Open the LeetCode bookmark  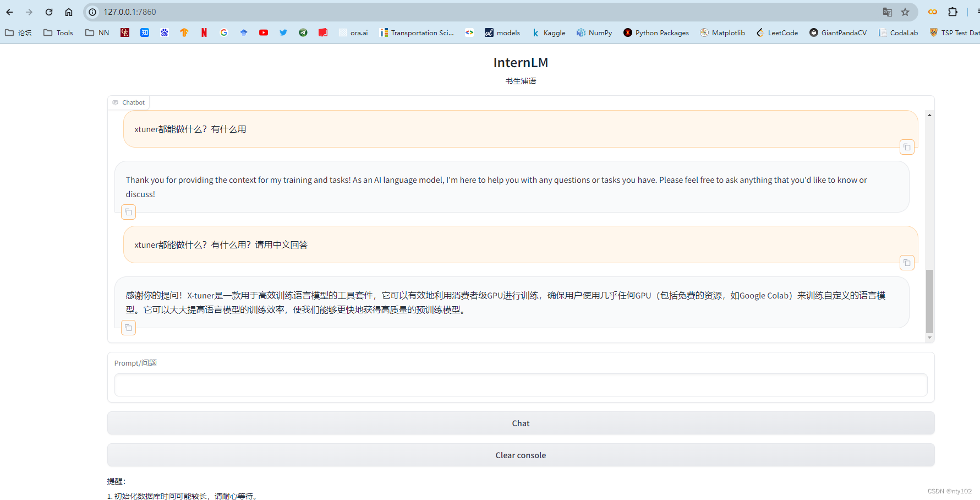click(777, 33)
